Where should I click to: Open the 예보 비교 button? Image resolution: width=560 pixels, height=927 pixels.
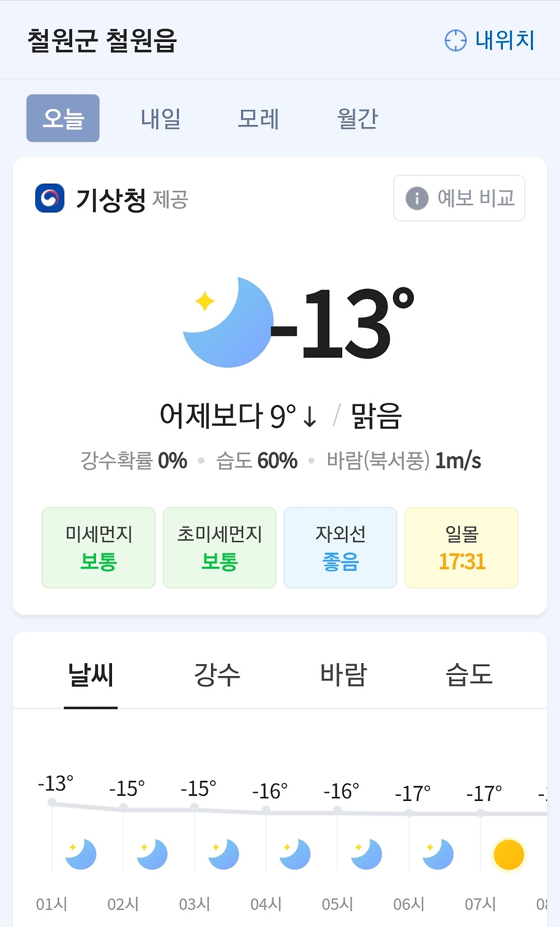(x=459, y=198)
